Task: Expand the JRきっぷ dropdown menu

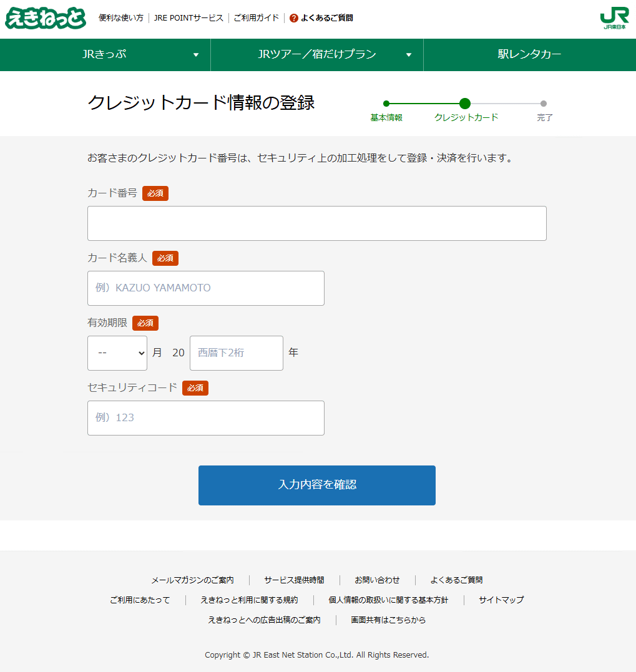Action: click(105, 55)
